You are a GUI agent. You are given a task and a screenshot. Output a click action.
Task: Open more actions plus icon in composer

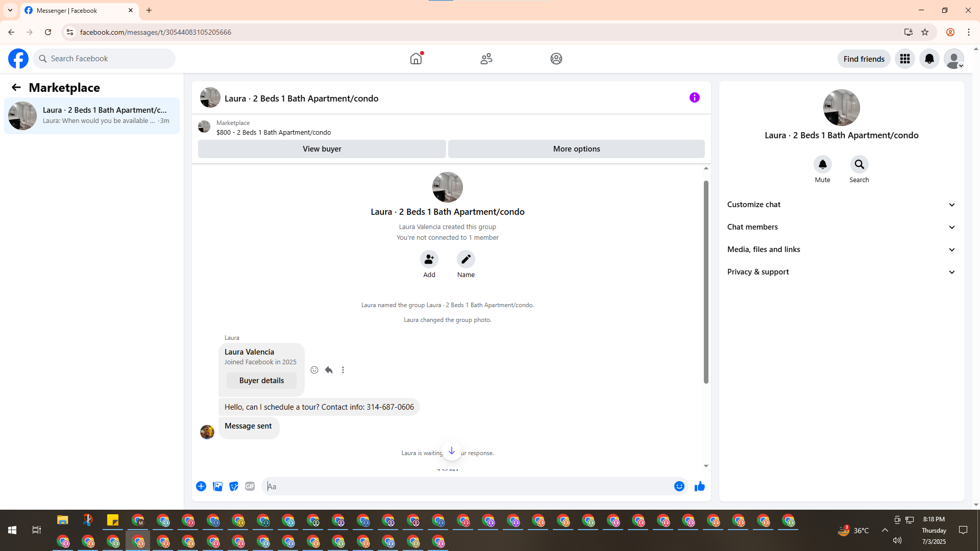point(201,486)
